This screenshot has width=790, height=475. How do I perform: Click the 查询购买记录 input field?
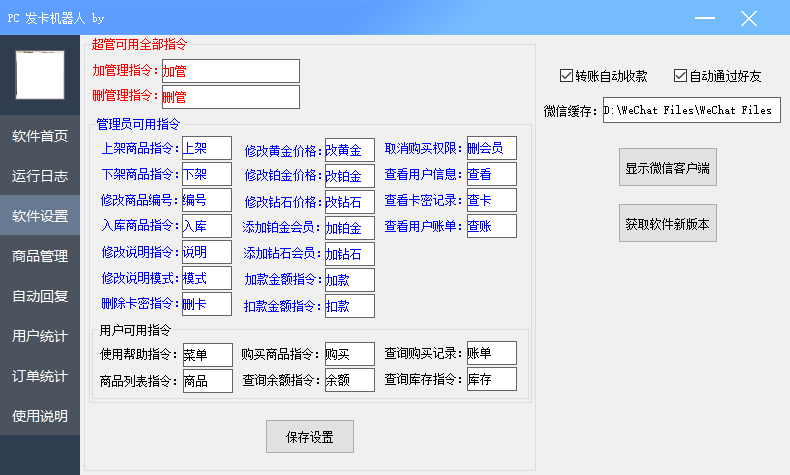[492, 353]
